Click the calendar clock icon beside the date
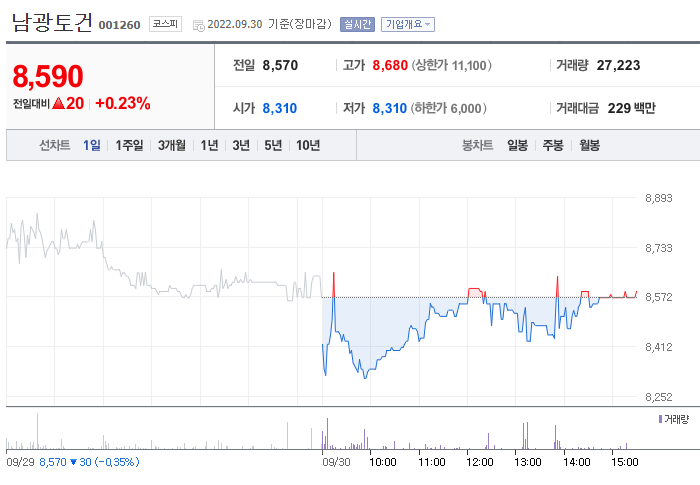This screenshot has height=485, width=700. click(x=198, y=25)
